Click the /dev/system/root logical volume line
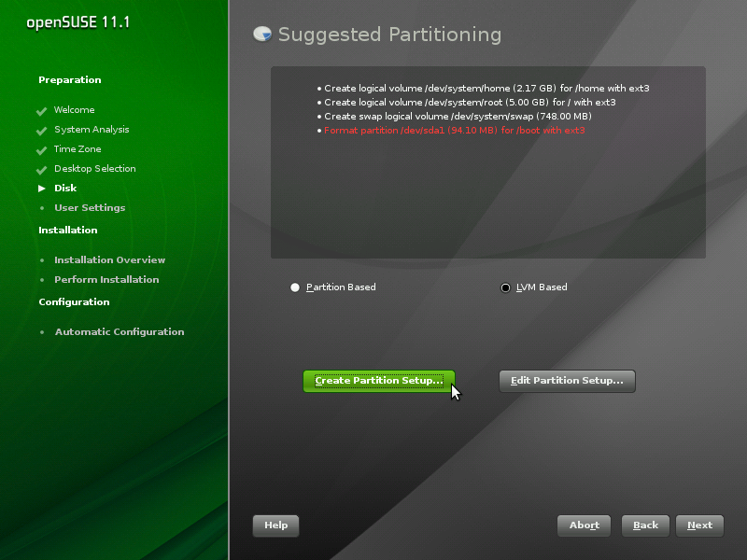The width and height of the screenshot is (747, 560). click(470, 103)
